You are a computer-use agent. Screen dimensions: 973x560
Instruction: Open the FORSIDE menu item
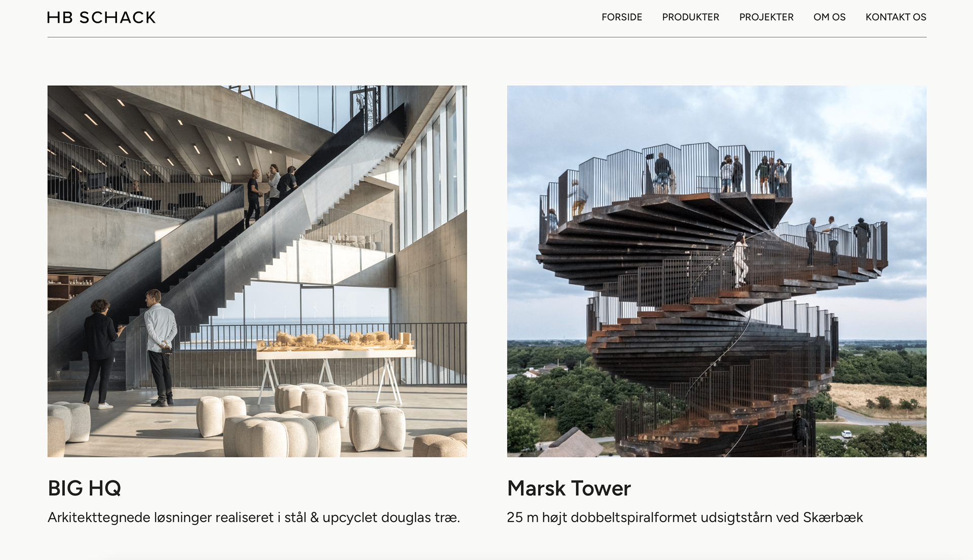622,17
